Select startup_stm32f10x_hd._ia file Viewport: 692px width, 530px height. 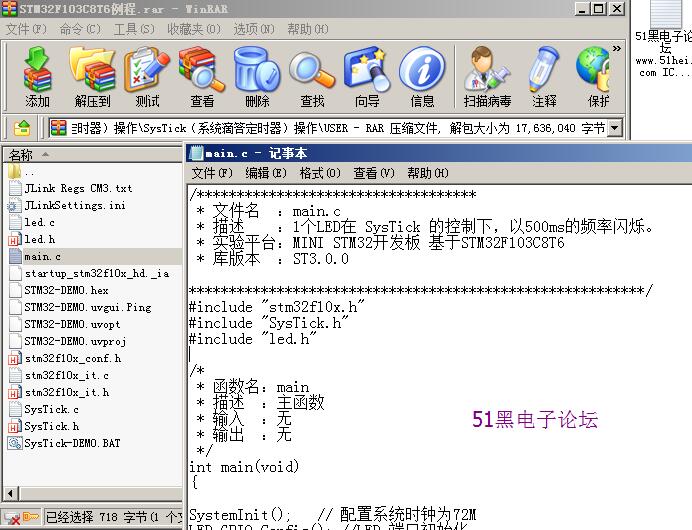click(97, 274)
